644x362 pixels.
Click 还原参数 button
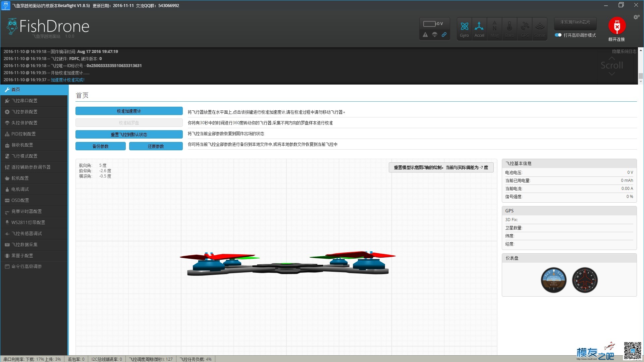click(x=156, y=146)
